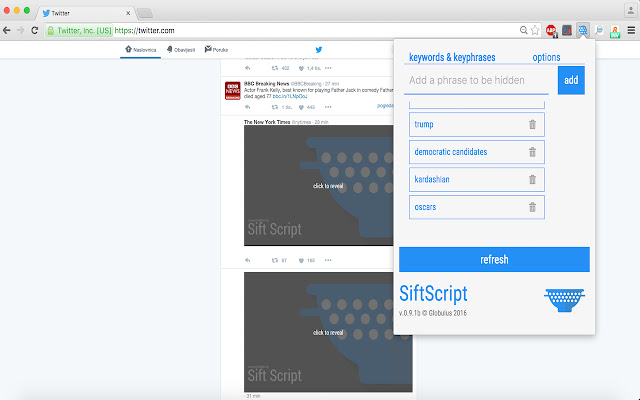
Task: Click the AdBlock Plus extension icon
Action: coord(551,30)
